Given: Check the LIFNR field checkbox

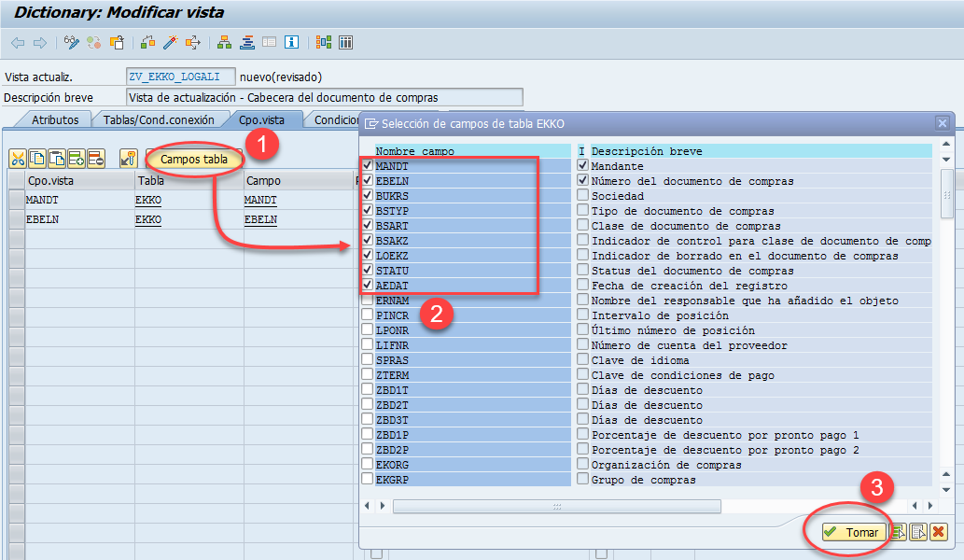Looking at the screenshot, I should click(x=368, y=344).
